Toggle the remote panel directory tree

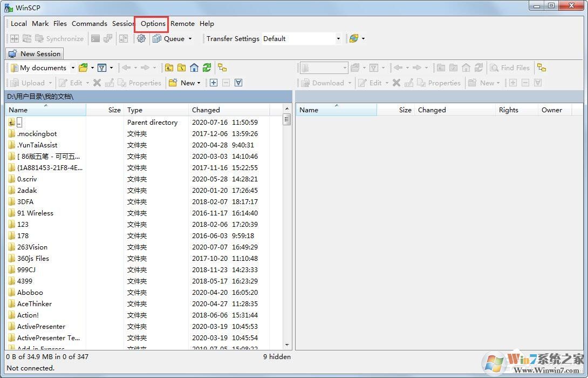tap(542, 68)
